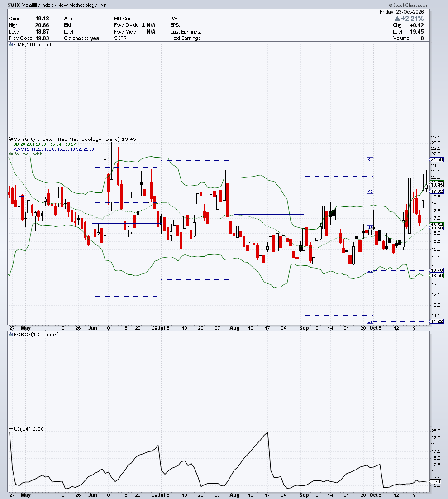Click the volume bars icon in legend
This screenshot has width=448, height=499.
coord(10,154)
